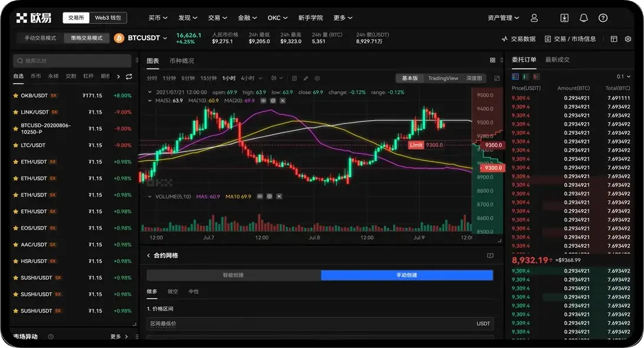The image size is (644, 348).
Task: Open the 金融 menu in navigation
Action: (247, 18)
